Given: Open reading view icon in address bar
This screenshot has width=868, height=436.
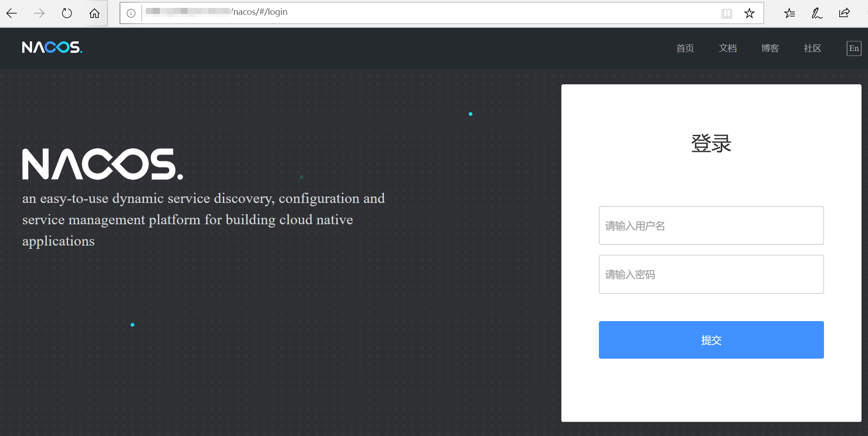Looking at the screenshot, I should point(727,13).
